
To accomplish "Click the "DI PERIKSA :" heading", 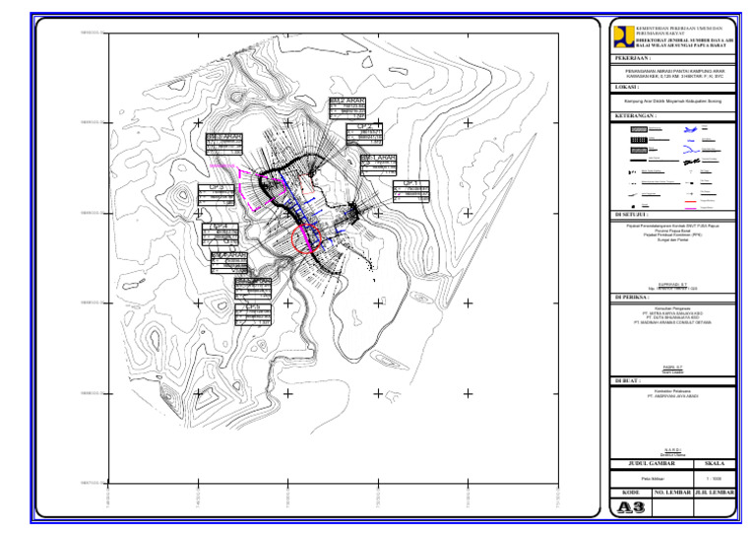I will [632, 298].
